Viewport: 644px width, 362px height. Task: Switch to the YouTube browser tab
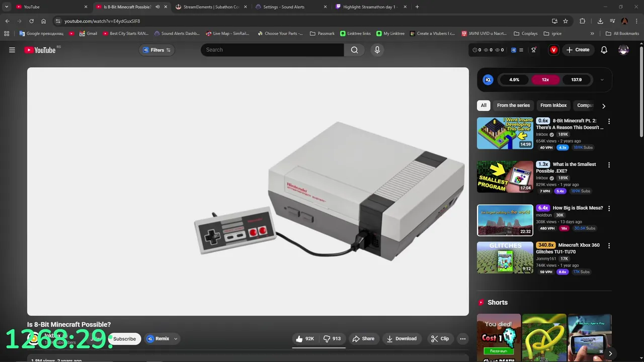click(x=50, y=7)
